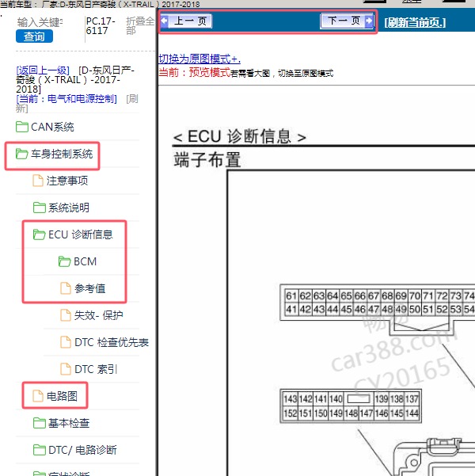Viewport: 475px width, 476px height.
Task: Click folder icon next to CAN系统
Action: click(x=22, y=127)
